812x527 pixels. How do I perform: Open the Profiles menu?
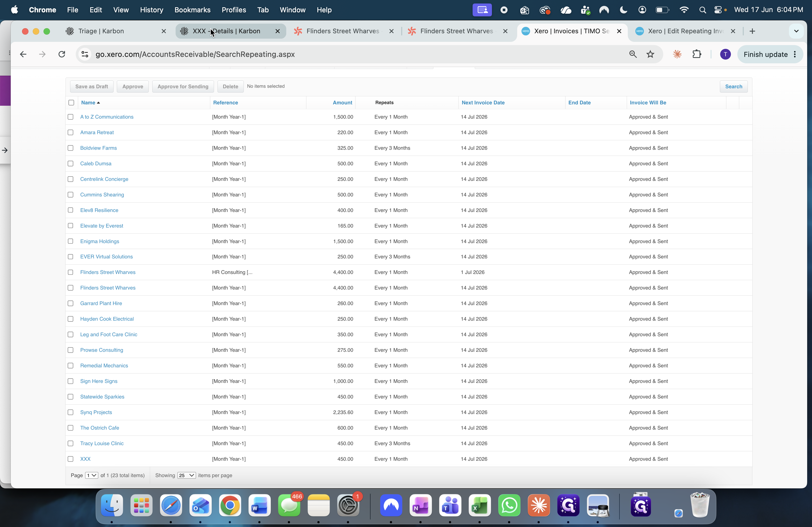[x=234, y=10]
